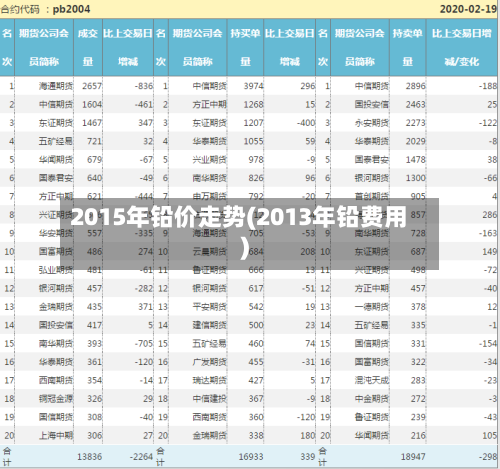Click the long position value 3974
The height and width of the screenshot is (469, 500).
[x=253, y=86]
